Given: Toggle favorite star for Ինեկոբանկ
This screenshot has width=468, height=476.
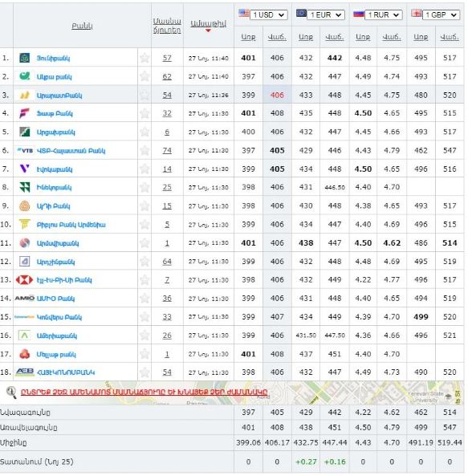Looking at the screenshot, I should [x=144, y=187].
